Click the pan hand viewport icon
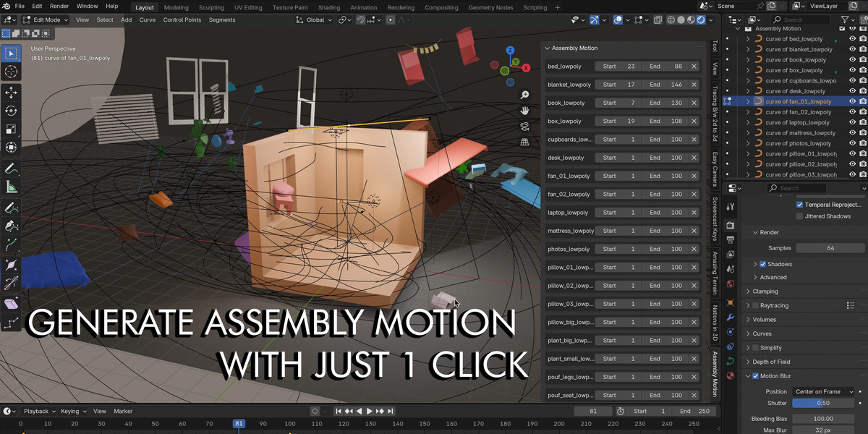 point(525,111)
